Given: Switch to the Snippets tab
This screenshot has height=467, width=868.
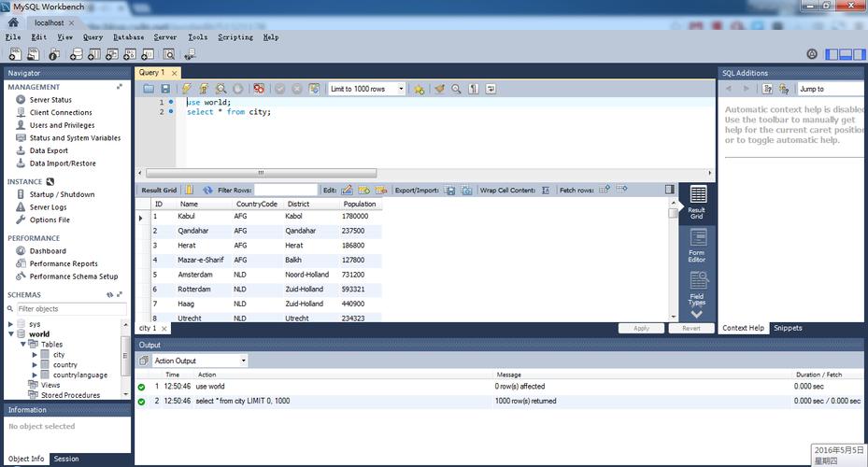Looking at the screenshot, I should pyautogui.click(x=787, y=328).
